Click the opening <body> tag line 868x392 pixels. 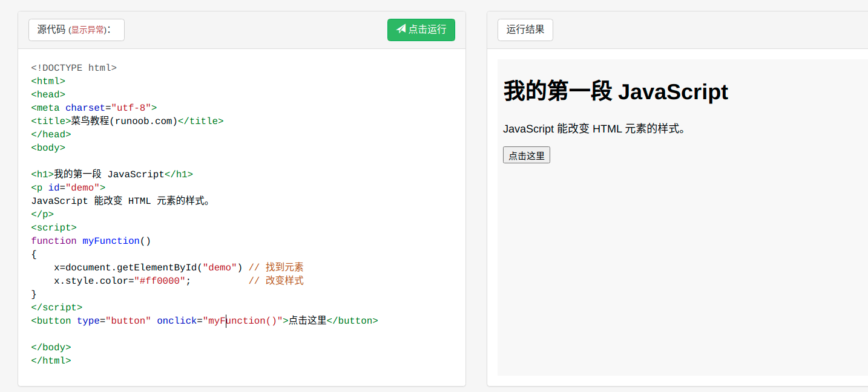pos(48,148)
